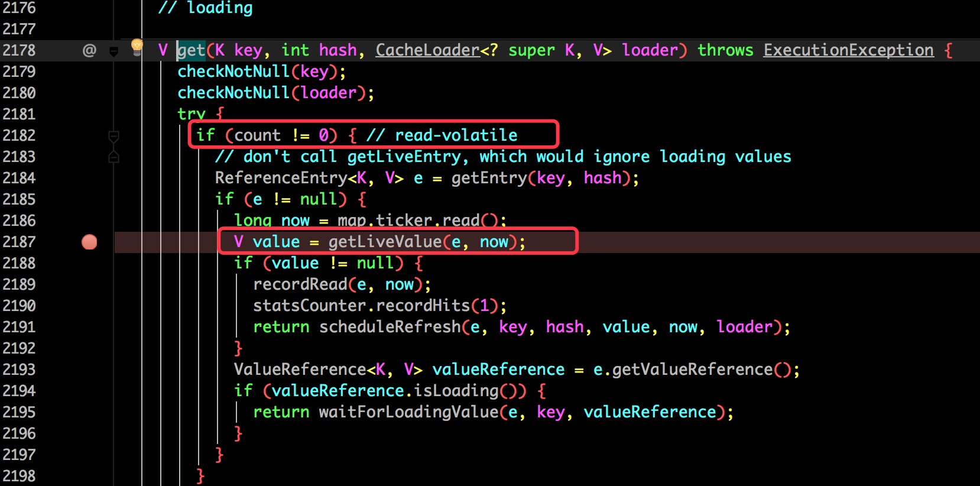The width and height of the screenshot is (980, 486).
Task: Navigate to the underlined ExecutionException class
Action: coord(848,51)
